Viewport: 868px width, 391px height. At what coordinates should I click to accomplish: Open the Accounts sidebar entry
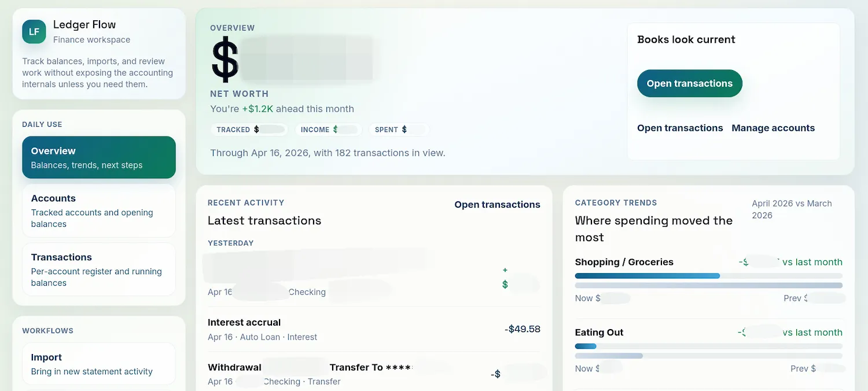[x=98, y=211]
